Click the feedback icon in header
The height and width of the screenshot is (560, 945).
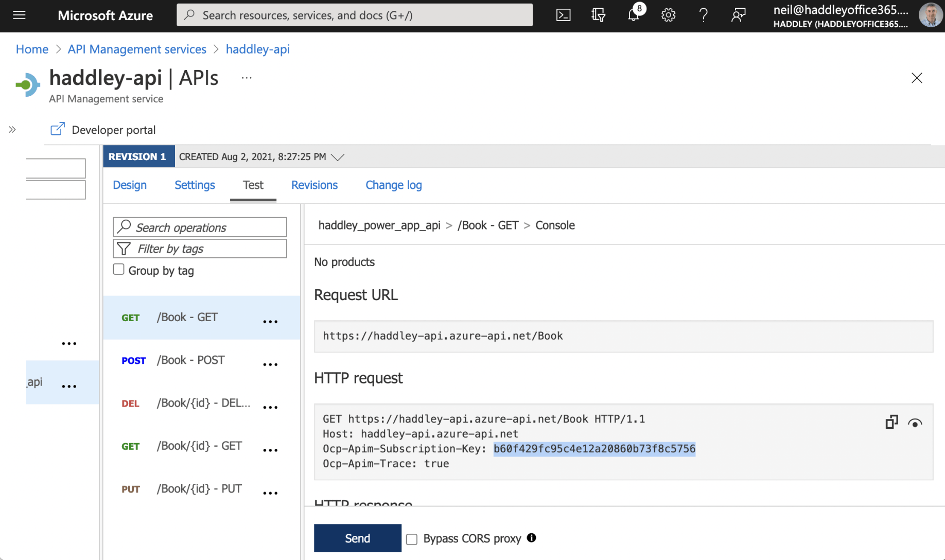point(738,15)
